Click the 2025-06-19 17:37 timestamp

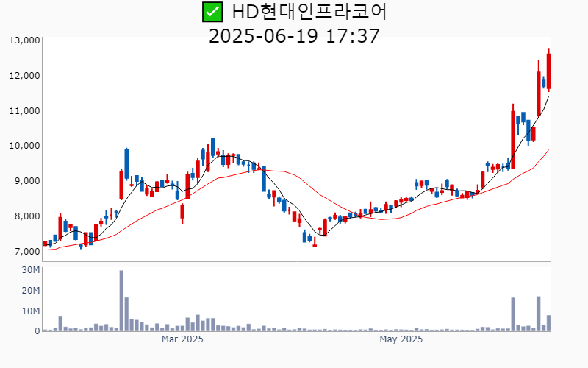294,36
